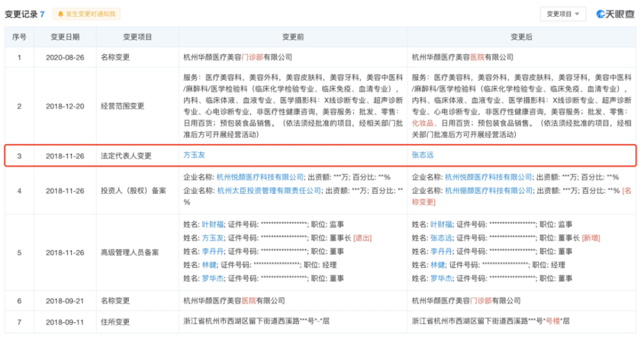Select the date 2018-12-20 cell
Image resolution: width=644 pixels, height=339 pixels.
pos(65,106)
